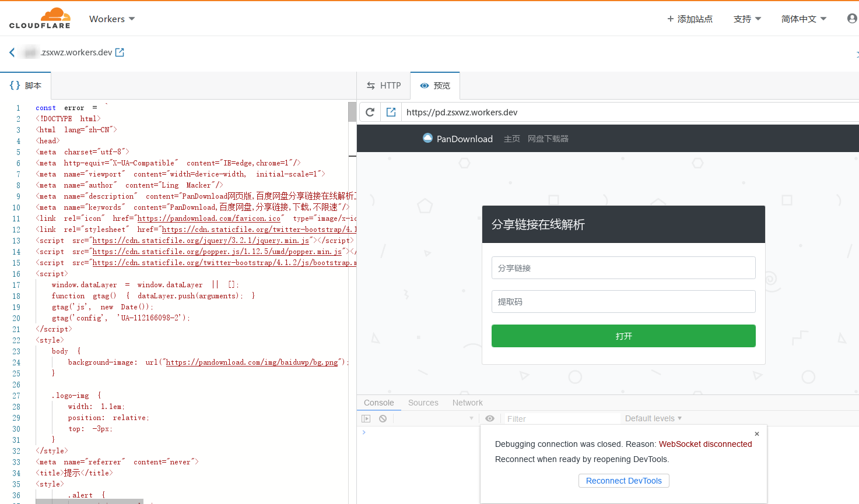The width and height of the screenshot is (859, 504).
Task: Click the Reconnect DevTools button
Action: click(x=624, y=481)
